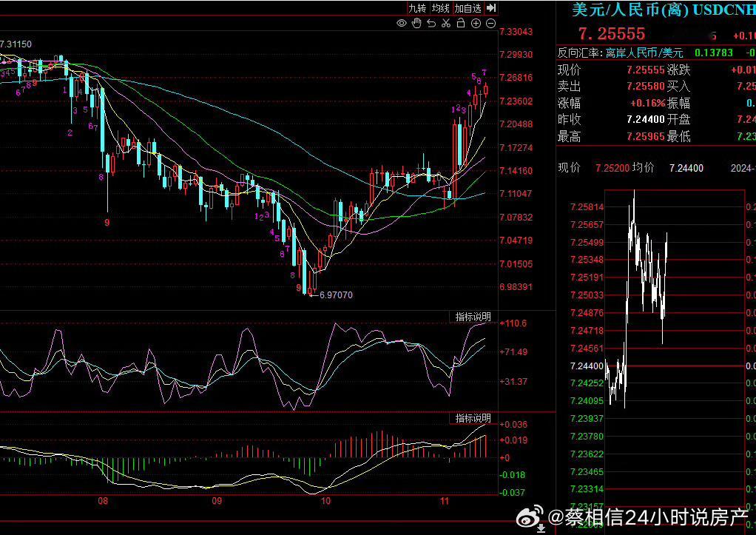The height and width of the screenshot is (535, 756).
Task: Zoom out with the minus circle icon
Action: (x=491, y=23)
